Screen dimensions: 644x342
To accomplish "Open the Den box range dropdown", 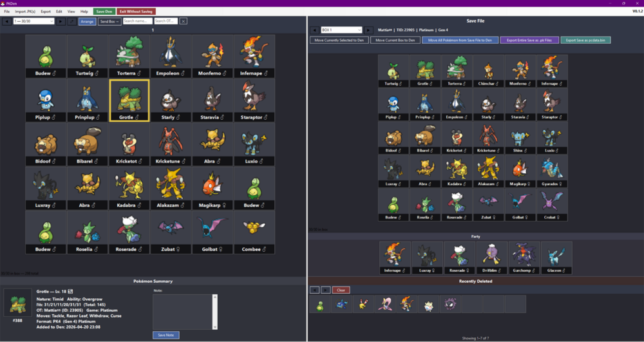I will (x=33, y=21).
